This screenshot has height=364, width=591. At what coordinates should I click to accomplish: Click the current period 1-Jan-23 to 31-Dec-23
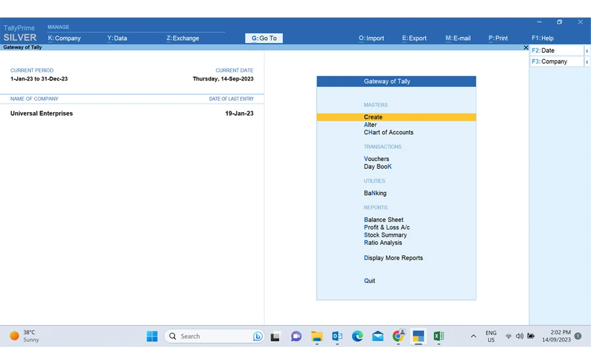[x=39, y=78]
